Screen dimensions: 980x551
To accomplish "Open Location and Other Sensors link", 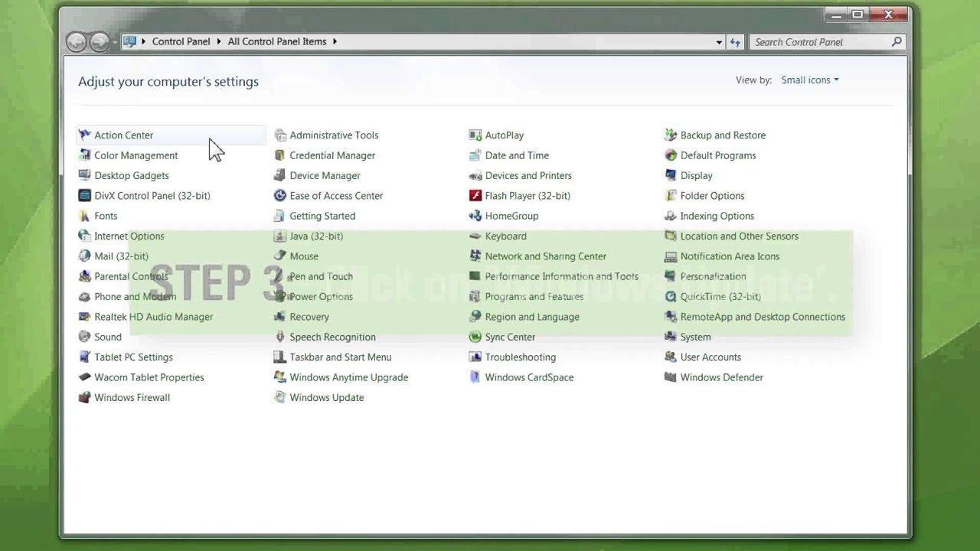I will [x=740, y=236].
